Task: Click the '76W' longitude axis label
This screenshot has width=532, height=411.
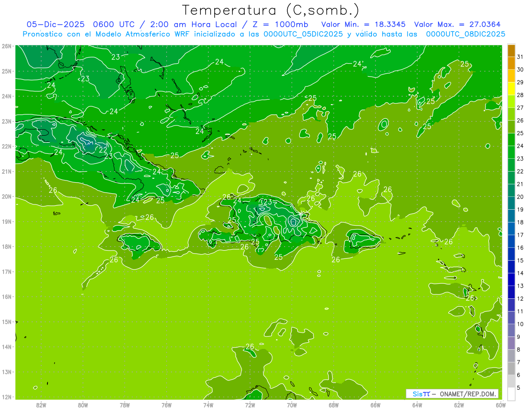Action: 166,404
